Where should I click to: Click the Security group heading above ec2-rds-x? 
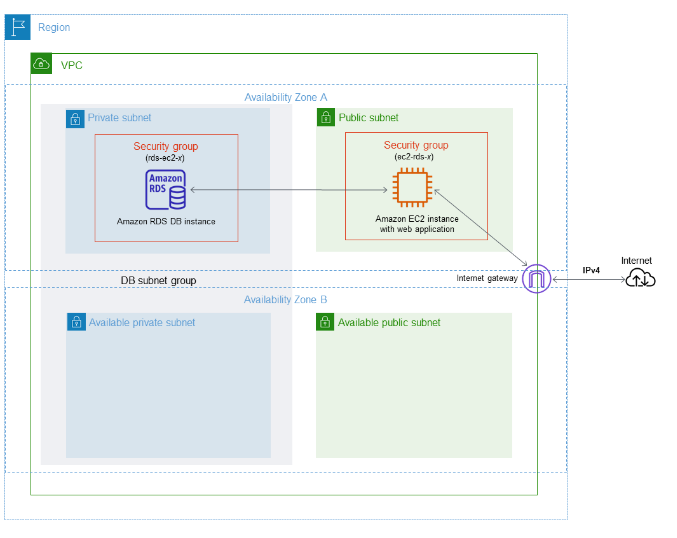click(x=416, y=145)
